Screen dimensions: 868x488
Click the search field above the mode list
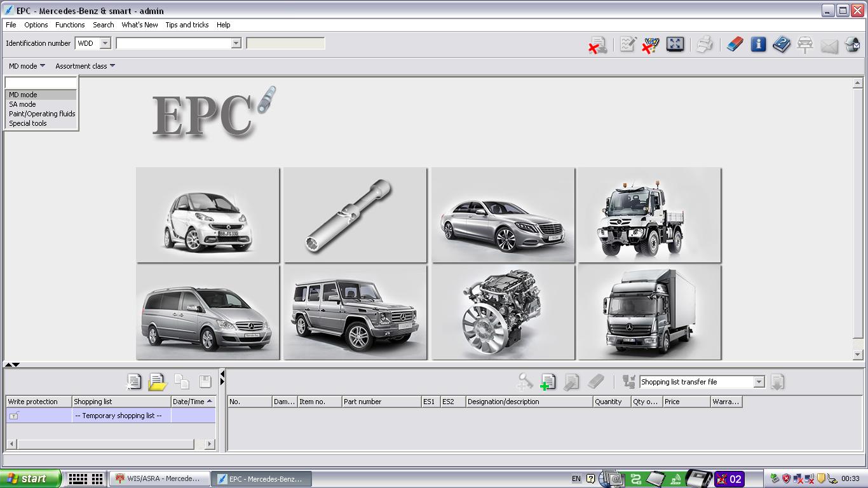(x=41, y=83)
